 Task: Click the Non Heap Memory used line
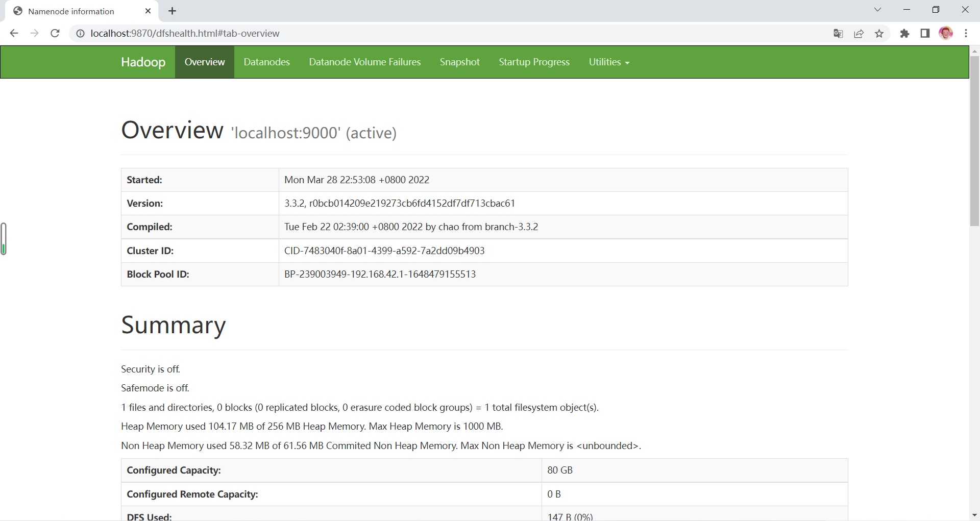381,445
